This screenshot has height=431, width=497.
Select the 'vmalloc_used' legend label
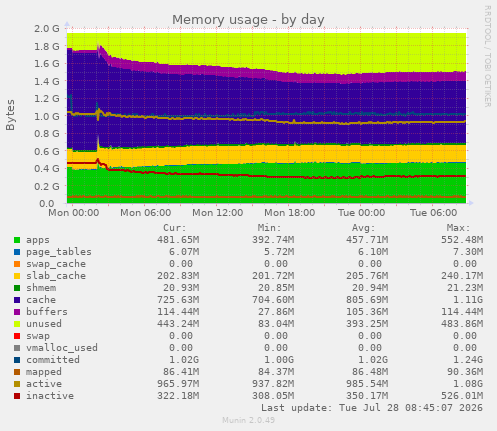tap(62, 348)
